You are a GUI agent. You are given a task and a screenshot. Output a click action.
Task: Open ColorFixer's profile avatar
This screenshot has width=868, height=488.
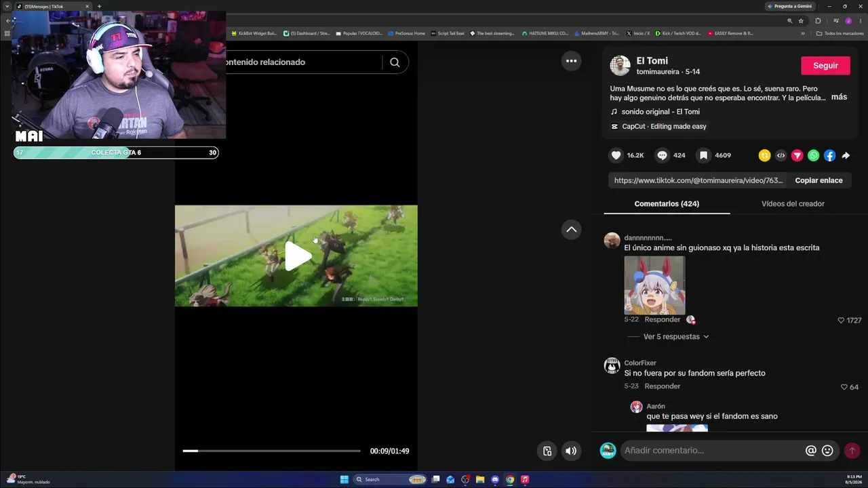[x=612, y=366]
